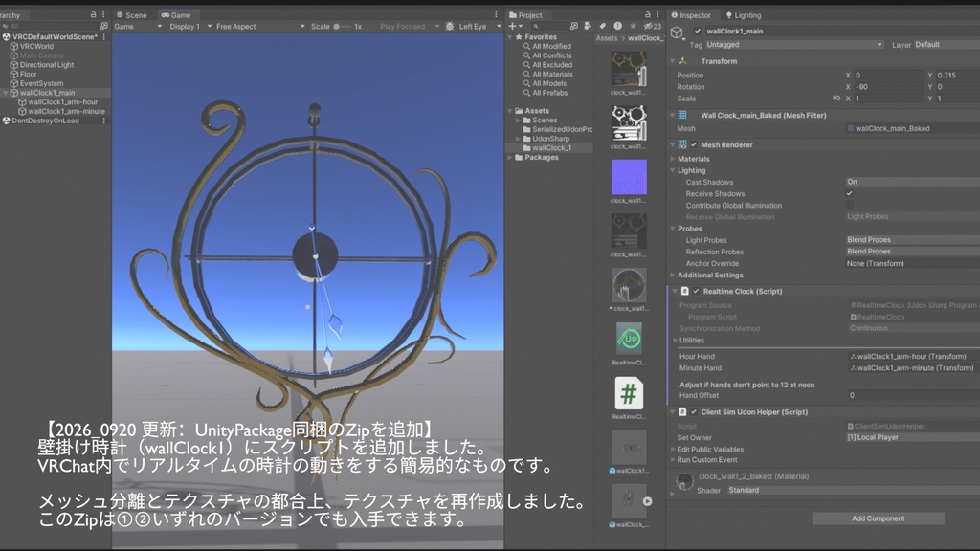980x551 pixels.
Task: Open the Display 1 dropdown
Action: [x=190, y=26]
